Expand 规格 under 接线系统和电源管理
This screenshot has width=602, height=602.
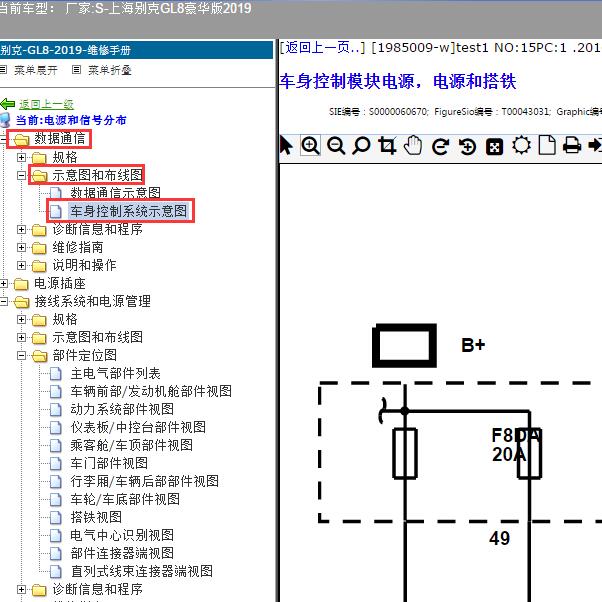click(22, 320)
